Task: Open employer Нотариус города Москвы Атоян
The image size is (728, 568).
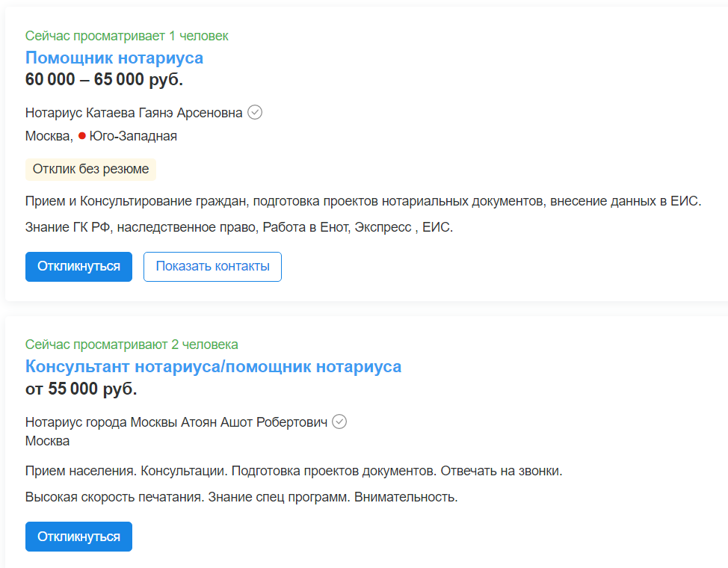Action: pos(176,422)
